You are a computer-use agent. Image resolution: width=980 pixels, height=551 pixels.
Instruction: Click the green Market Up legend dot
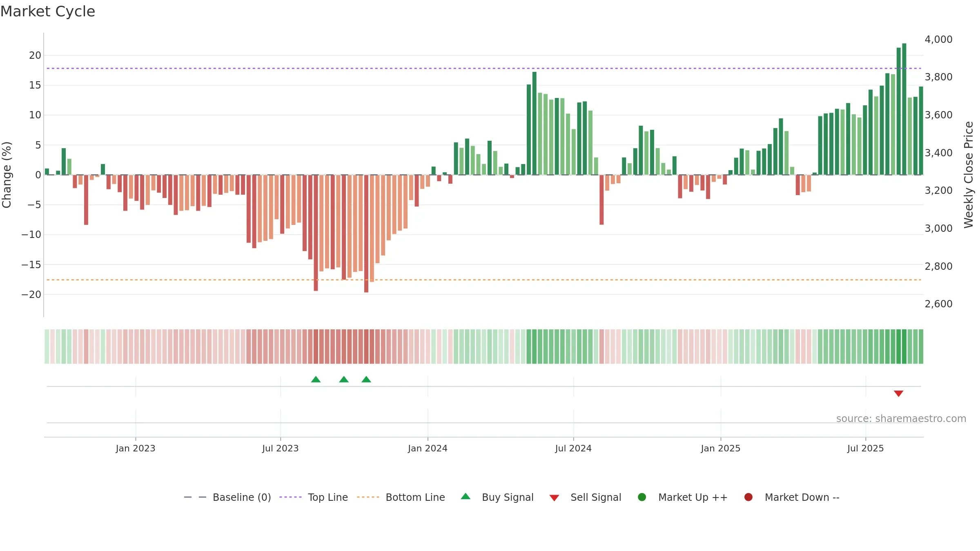[x=642, y=497]
